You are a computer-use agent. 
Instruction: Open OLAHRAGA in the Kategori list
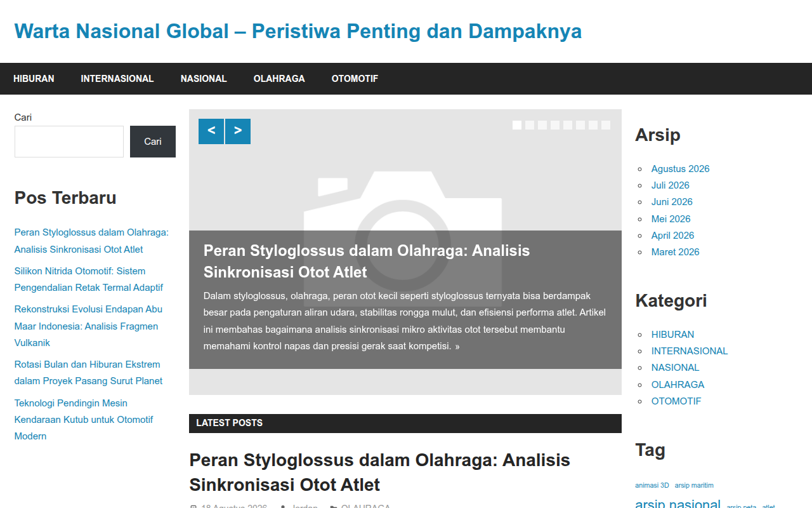tap(678, 385)
